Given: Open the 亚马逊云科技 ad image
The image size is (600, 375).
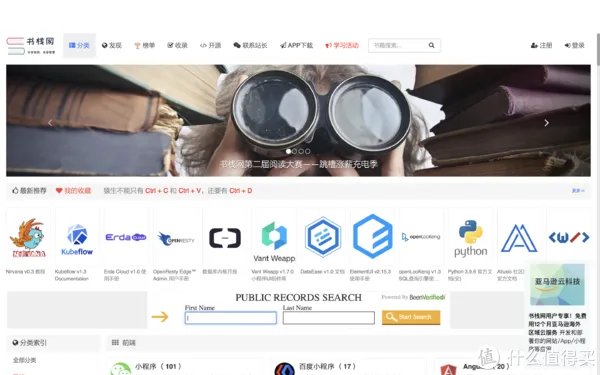Looking at the screenshot, I should point(557,284).
